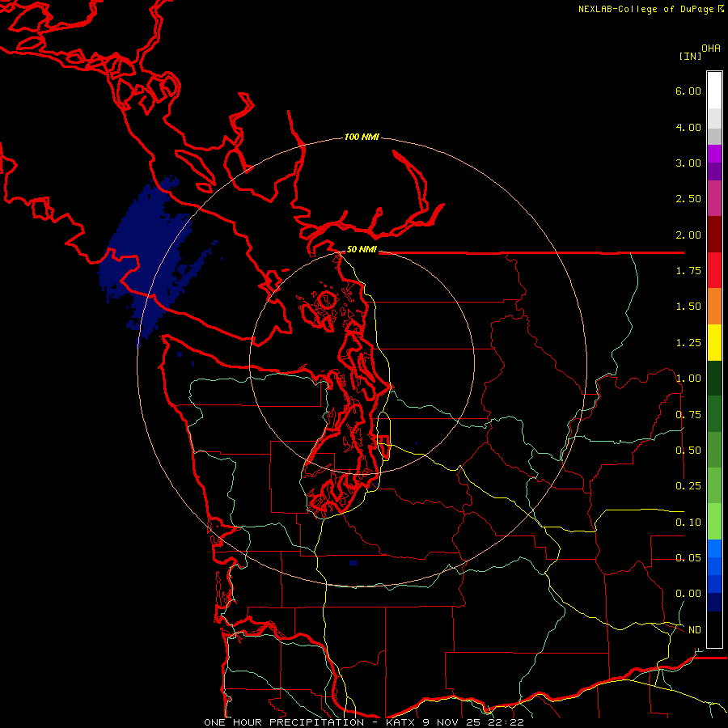Click the 0.05 legend value
The image size is (728, 728).
688,558
